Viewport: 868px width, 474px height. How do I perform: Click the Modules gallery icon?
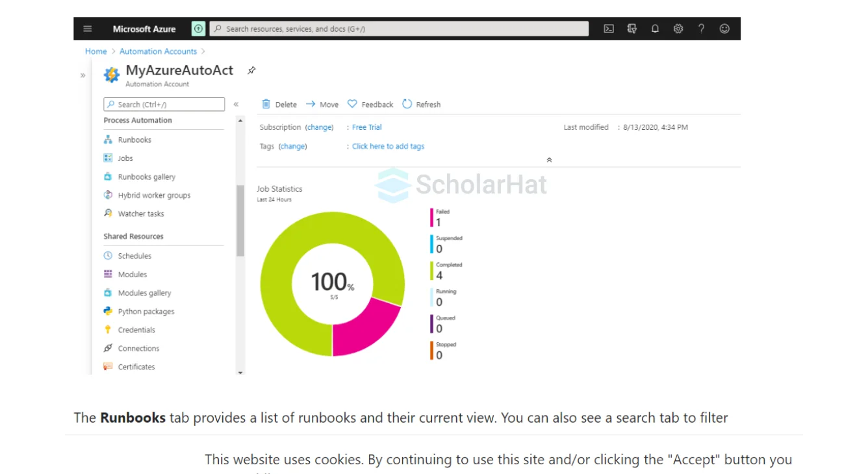point(108,293)
